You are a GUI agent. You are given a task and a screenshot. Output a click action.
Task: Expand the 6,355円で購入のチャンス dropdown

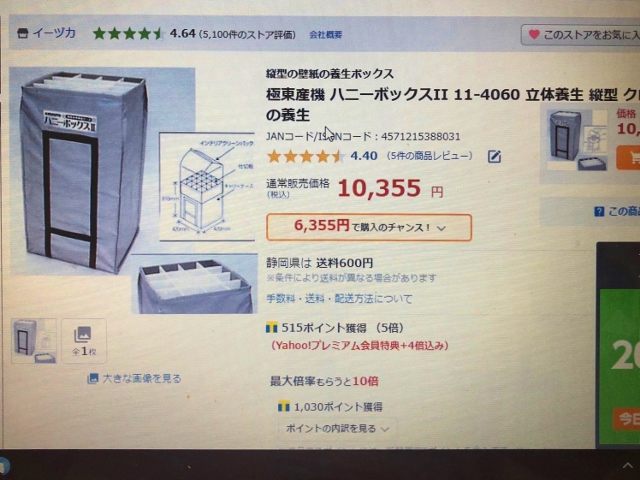pos(369,227)
